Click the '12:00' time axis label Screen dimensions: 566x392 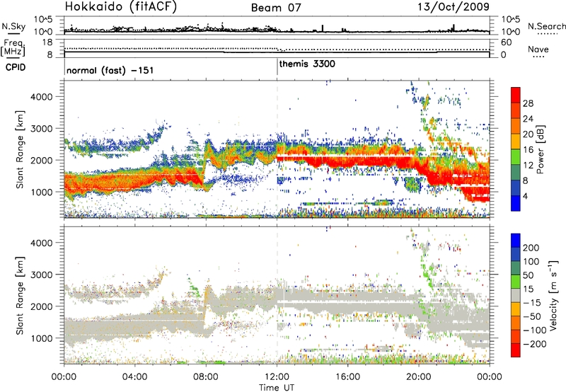277,377
